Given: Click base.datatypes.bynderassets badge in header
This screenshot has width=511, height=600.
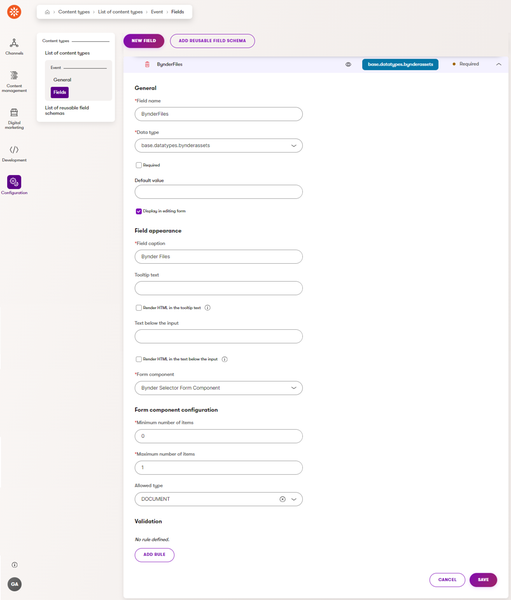Looking at the screenshot, I should [x=400, y=64].
